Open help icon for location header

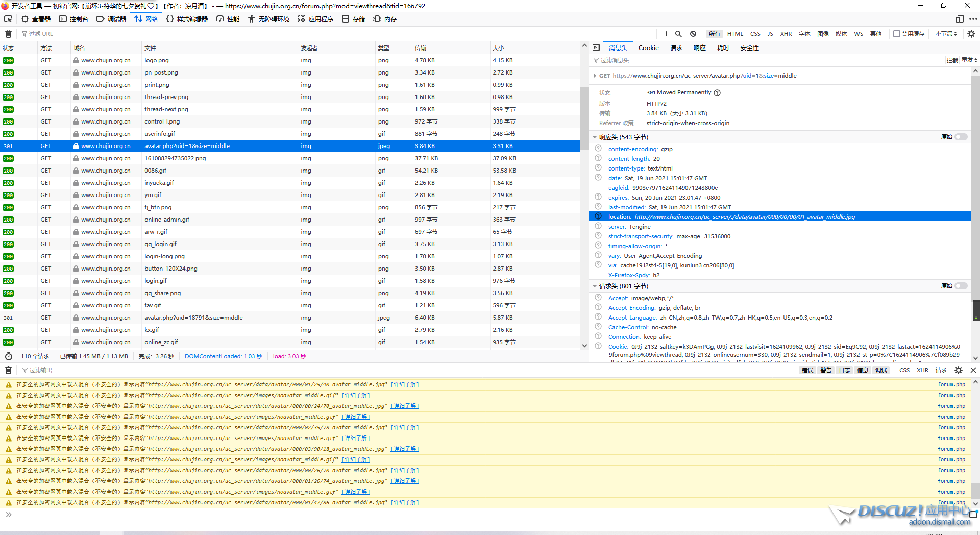pyautogui.click(x=598, y=216)
